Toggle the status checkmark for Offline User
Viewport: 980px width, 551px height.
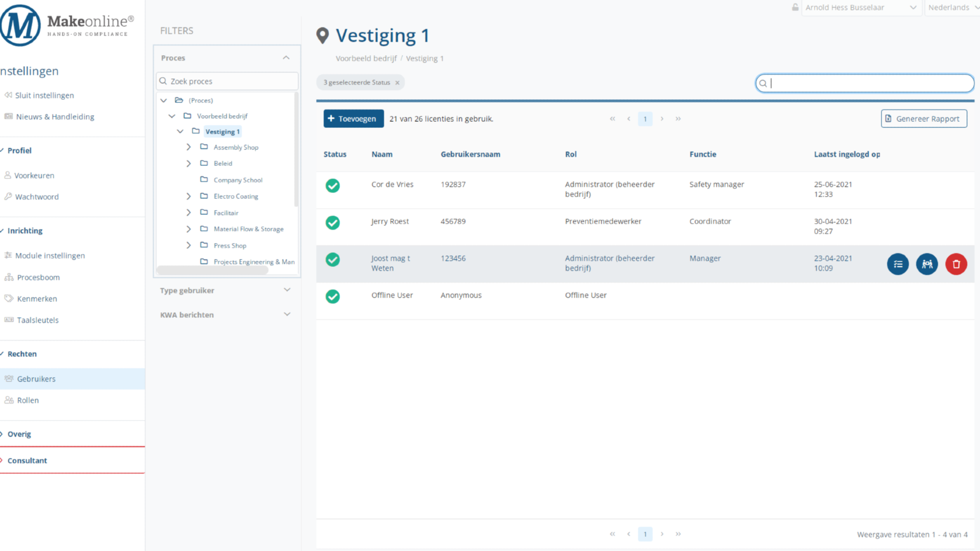click(333, 296)
